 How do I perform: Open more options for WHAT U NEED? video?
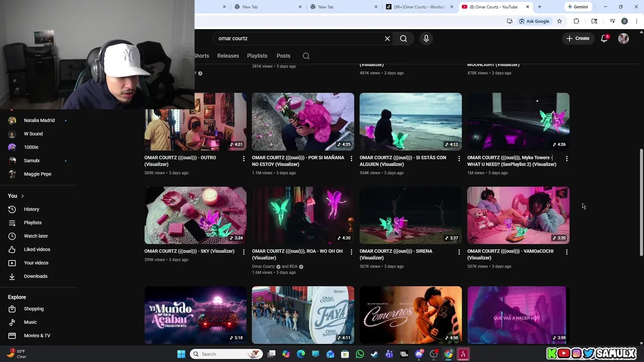(567, 159)
